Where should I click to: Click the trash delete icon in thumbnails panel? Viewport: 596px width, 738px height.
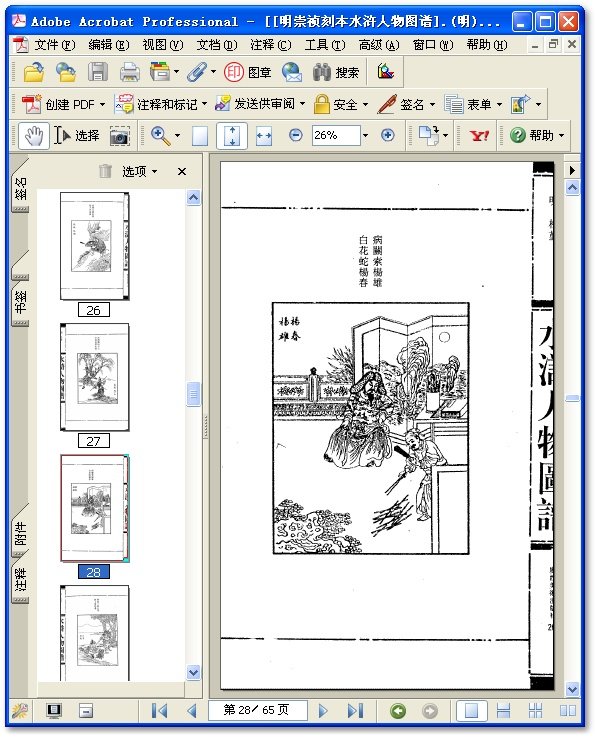click(x=105, y=171)
